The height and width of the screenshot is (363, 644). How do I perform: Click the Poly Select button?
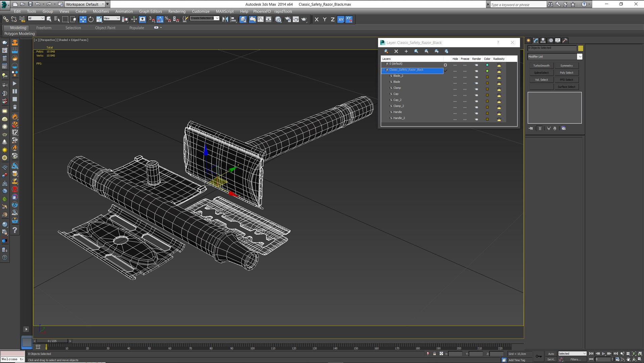(566, 73)
